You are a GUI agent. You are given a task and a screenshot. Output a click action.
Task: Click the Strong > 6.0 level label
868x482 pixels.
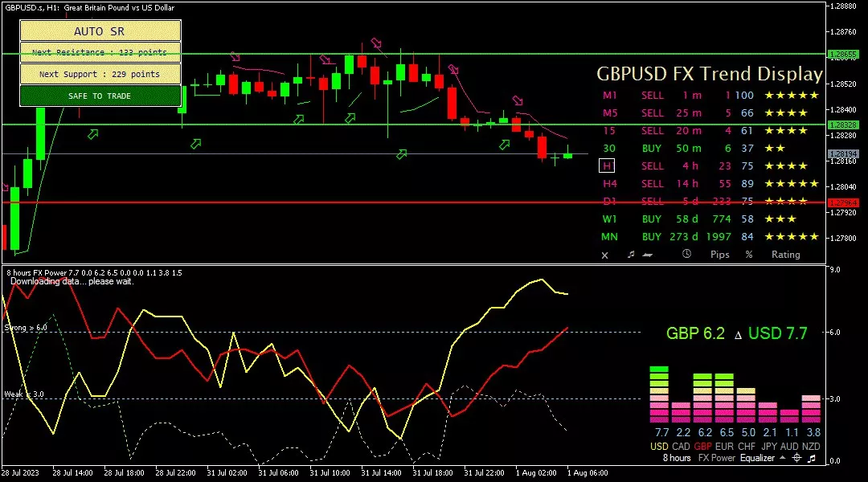point(26,328)
